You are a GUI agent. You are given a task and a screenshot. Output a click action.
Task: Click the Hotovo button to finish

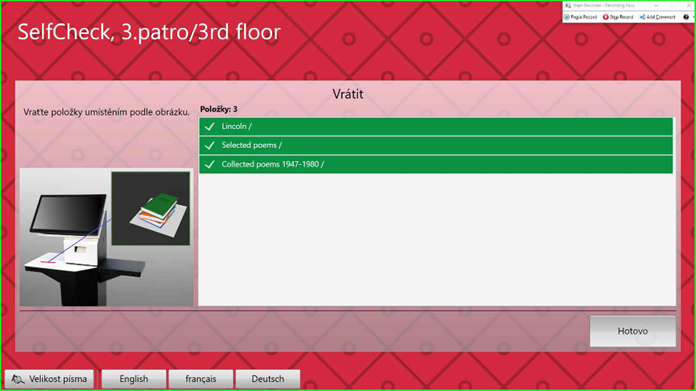(633, 331)
